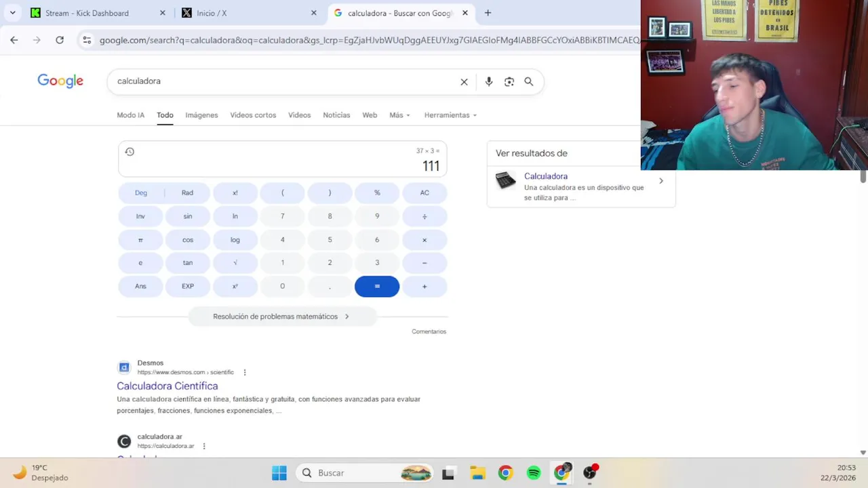
Task: Click the calculator divide key
Action: click(425, 216)
